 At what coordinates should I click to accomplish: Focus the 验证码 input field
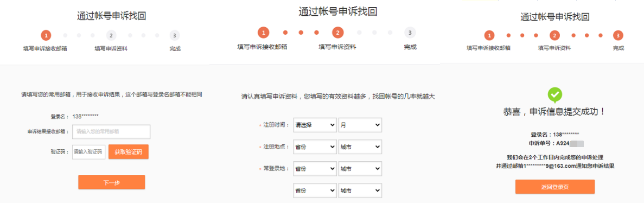pyautogui.click(x=89, y=151)
